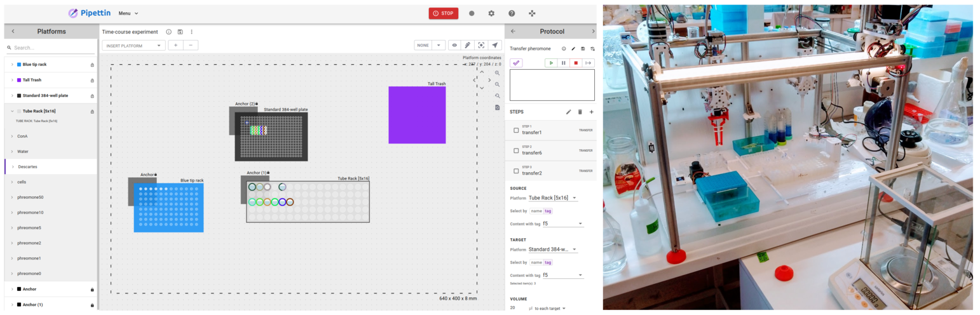Screen dimensions: 980x315
Task: Select the Standard 384-well plate on canvas
Action: click(271, 137)
